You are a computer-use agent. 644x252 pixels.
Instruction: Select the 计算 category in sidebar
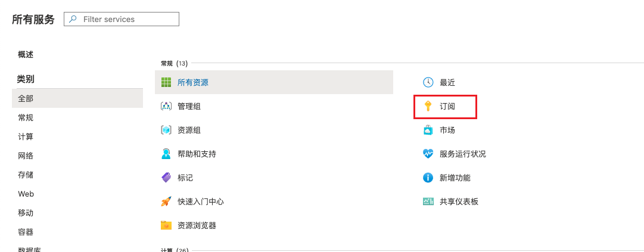(26, 136)
